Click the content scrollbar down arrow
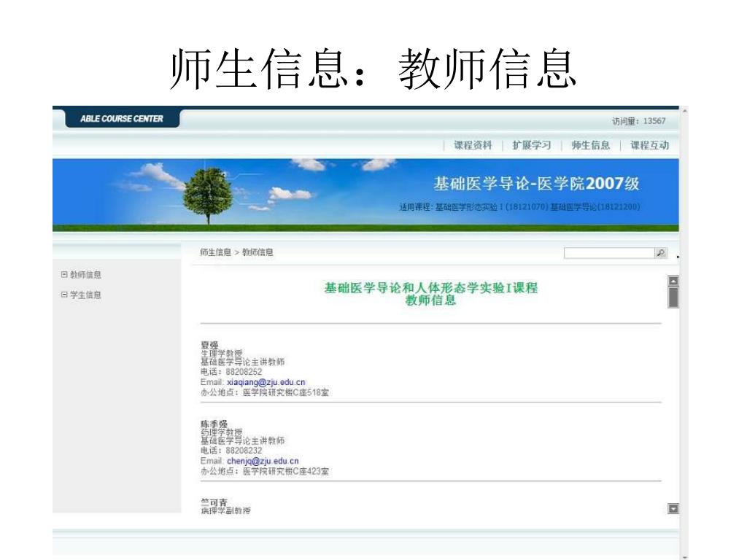747x560 pixels. tap(673, 508)
